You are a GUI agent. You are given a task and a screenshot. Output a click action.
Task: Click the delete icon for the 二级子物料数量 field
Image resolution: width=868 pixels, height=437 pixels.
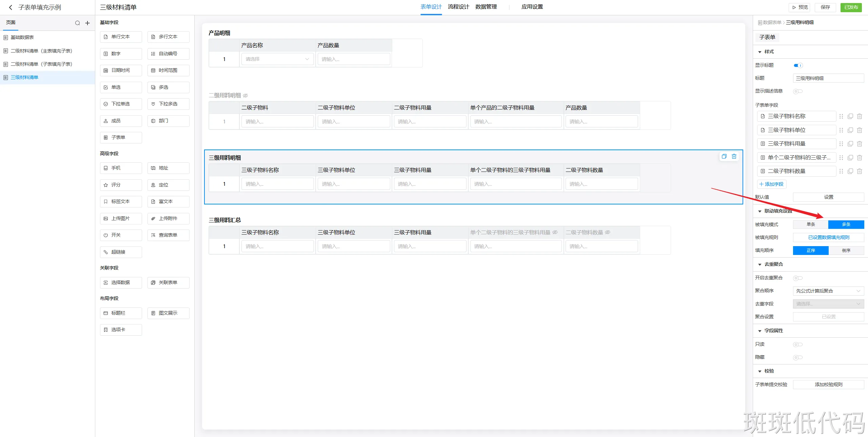(860, 171)
